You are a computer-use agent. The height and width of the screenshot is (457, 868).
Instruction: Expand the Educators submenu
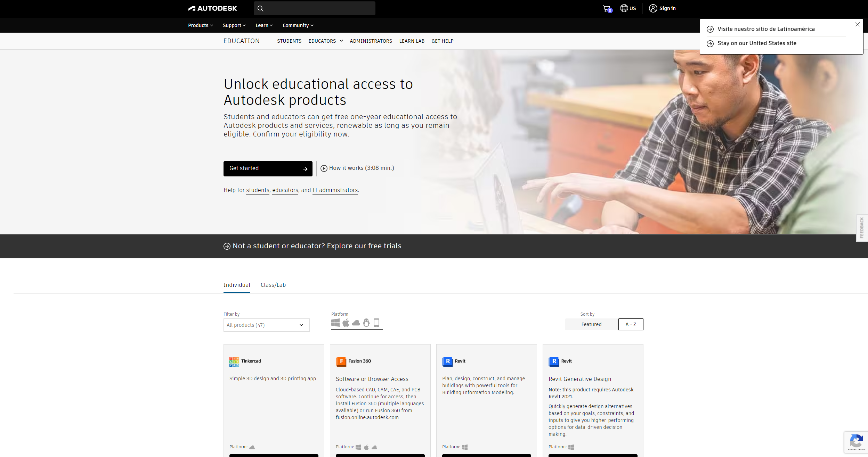point(326,41)
